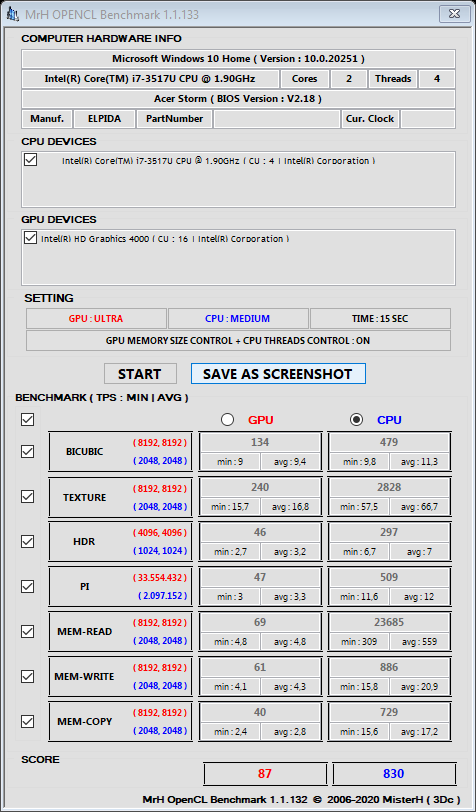Select the CPU radio button
This screenshot has height=812, width=476.
tap(356, 420)
